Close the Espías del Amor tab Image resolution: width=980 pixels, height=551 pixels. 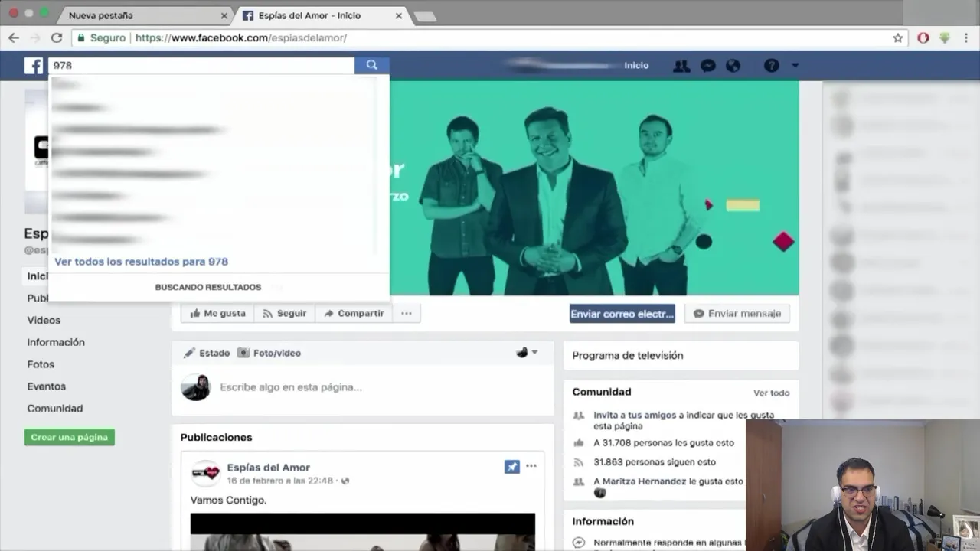point(399,15)
